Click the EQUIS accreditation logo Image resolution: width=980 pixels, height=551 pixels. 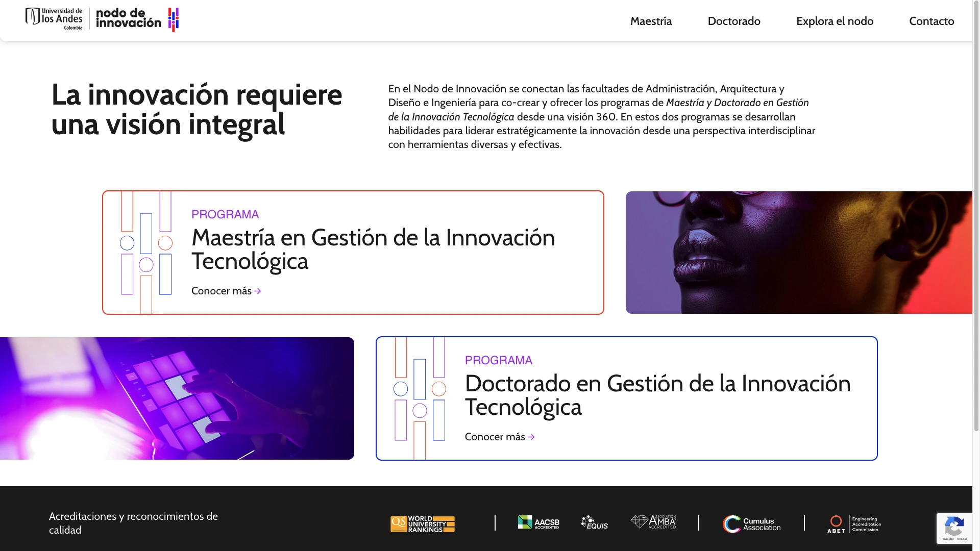595,523
